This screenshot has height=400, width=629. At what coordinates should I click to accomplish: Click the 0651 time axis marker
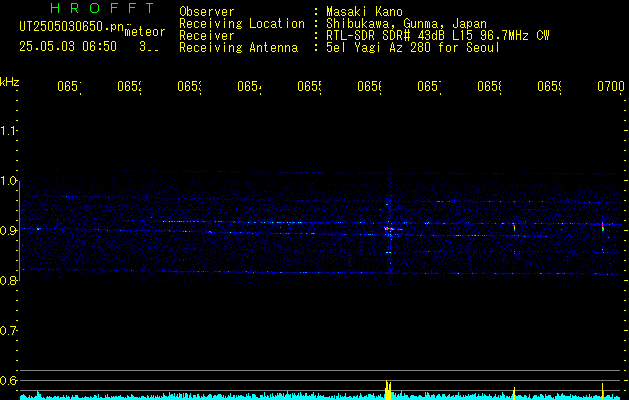pyautogui.click(x=69, y=86)
